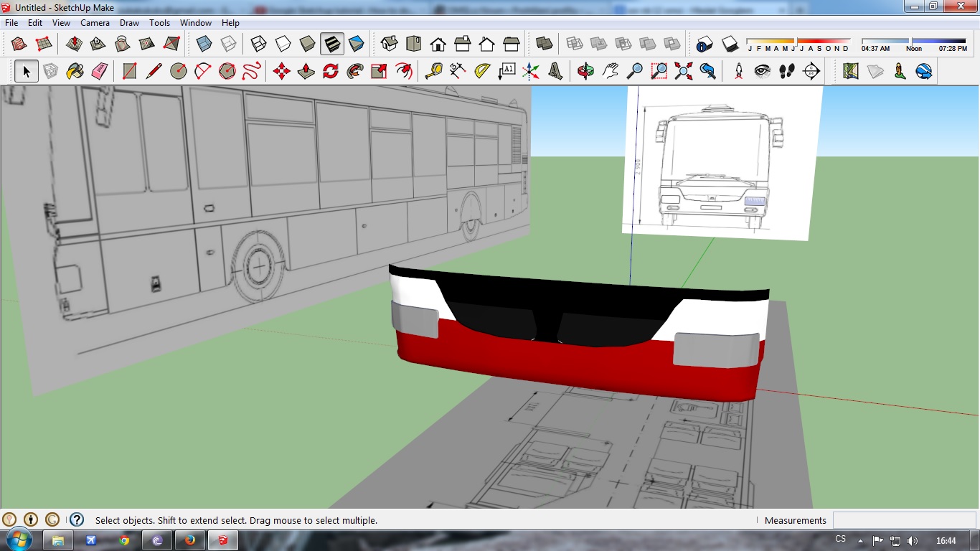This screenshot has height=551, width=980.
Task: Open the Camera menu
Action: click(x=95, y=23)
